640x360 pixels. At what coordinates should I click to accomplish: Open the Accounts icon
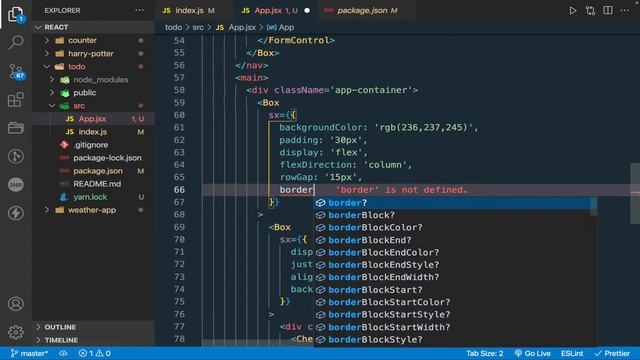coord(16,304)
